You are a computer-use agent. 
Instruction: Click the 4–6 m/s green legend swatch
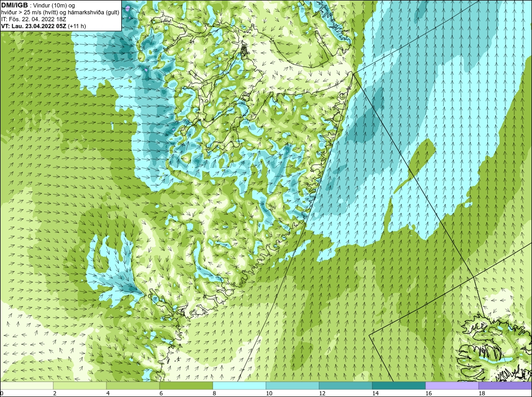pos(133,385)
